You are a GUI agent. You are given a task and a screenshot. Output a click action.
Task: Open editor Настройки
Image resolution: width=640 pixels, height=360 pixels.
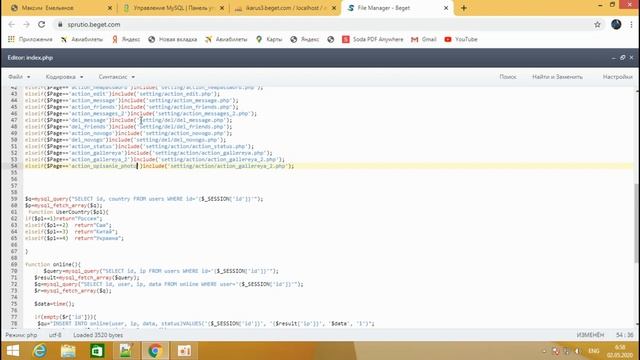click(x=617, y=77)
